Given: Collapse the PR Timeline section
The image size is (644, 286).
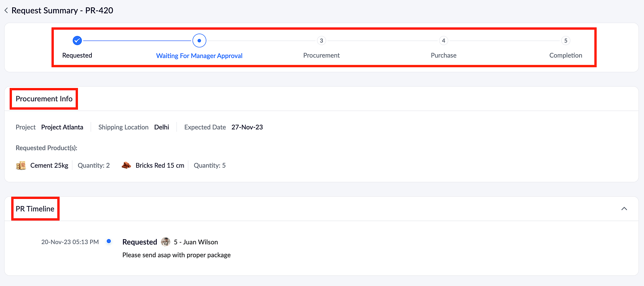Looking at the screenshot, I should 624,209.
